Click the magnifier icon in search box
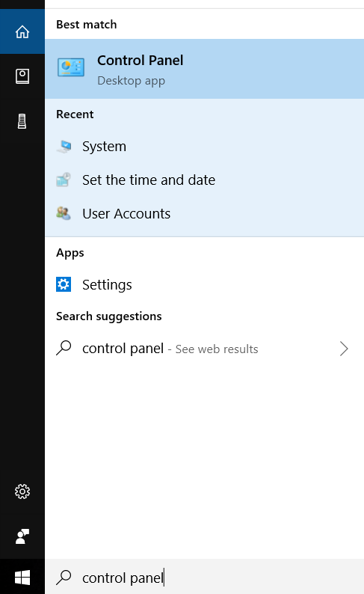 64,578
